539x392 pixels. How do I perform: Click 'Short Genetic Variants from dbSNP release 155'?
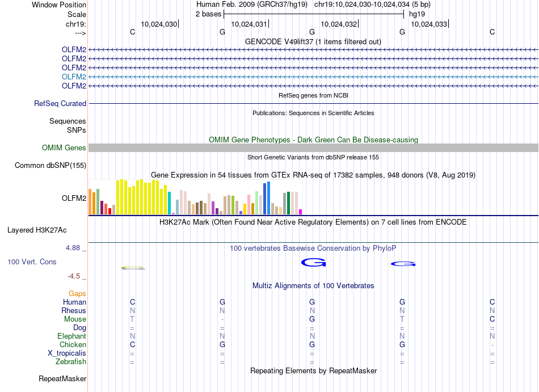313,157
